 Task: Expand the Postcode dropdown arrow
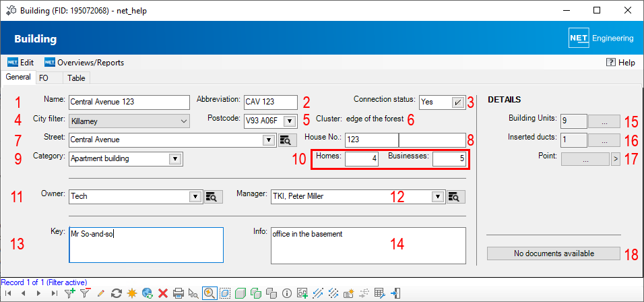pos(289,121)
